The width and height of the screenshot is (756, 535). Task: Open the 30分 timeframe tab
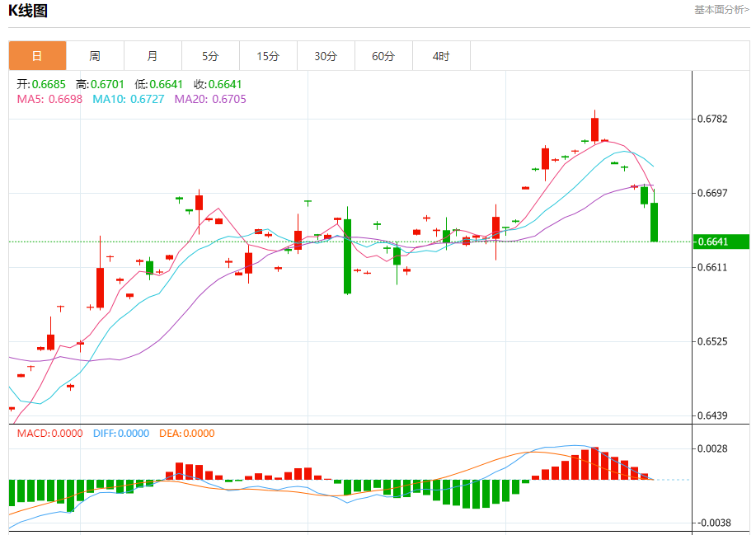coord(326,56)
